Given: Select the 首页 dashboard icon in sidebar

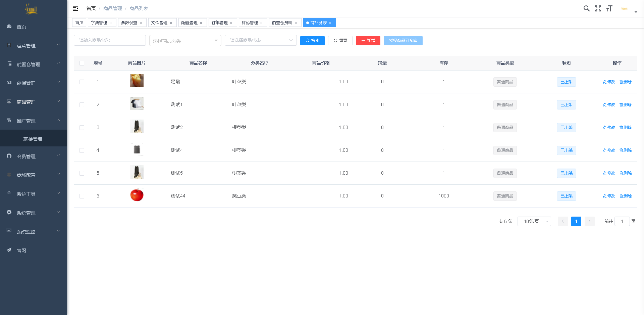Looking at the screenshot, I should click(9, 27).
